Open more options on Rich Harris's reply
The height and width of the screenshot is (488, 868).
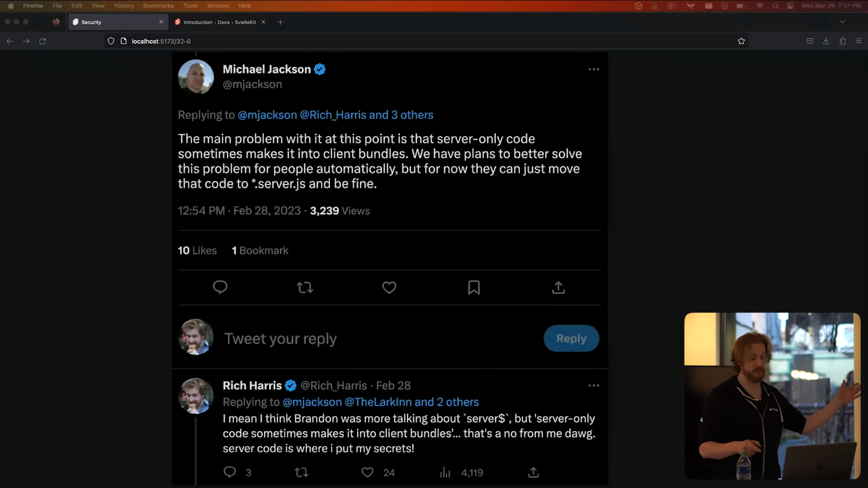click(x=594, y=386)
